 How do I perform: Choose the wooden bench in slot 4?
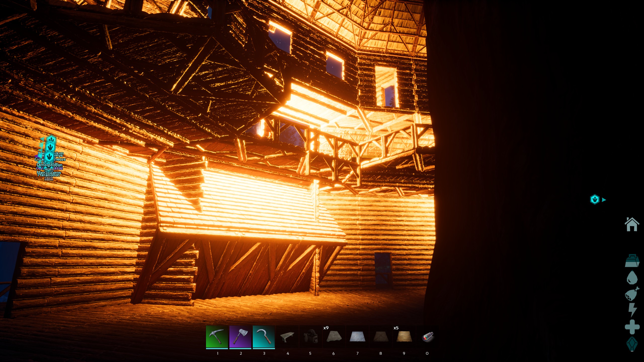click(287, 337)
